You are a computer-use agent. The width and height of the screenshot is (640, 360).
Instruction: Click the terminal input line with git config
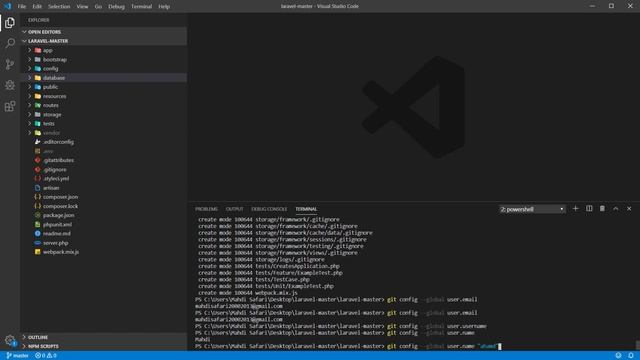[x=348, y=346]
